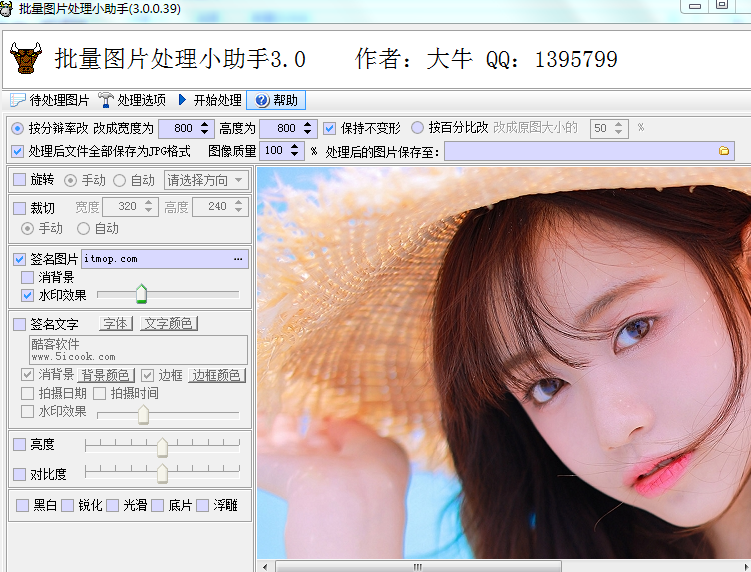Image resolution: width=751 pixels, height=572 pixels.
Task: Open the 处理选项 tab
Action: [132, 100]
